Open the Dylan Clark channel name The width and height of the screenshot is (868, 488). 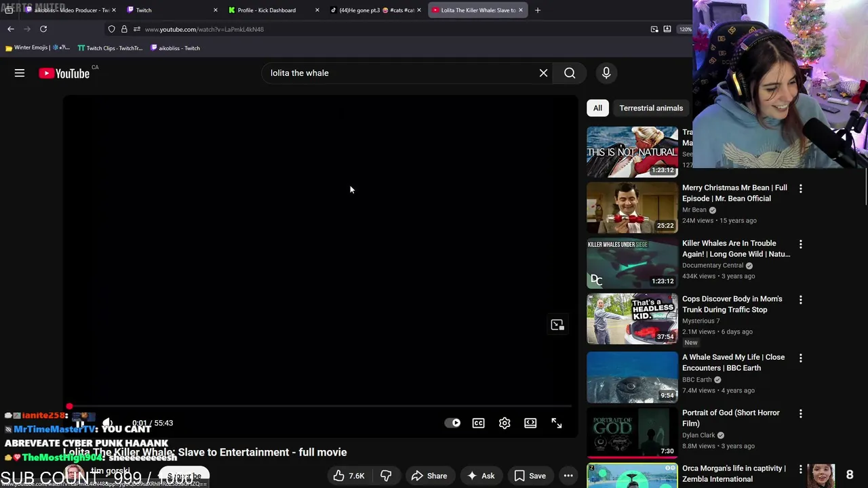coord(698,435)
